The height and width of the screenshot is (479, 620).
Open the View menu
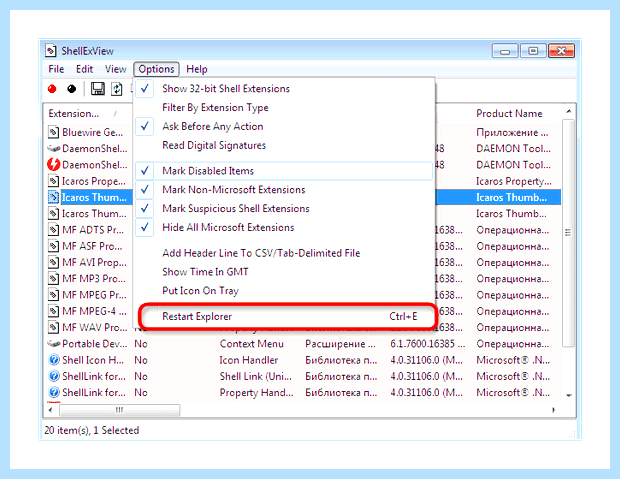tap(115, 69)
